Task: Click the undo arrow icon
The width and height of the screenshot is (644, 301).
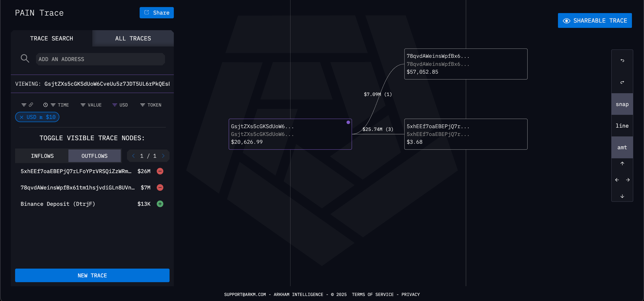Action: tap(622, 60)
